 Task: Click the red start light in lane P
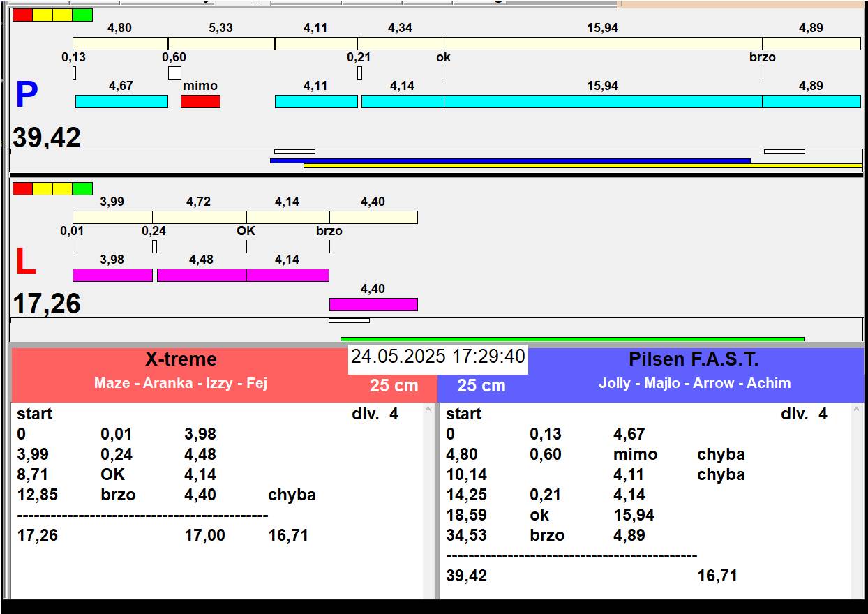[22, 15]
